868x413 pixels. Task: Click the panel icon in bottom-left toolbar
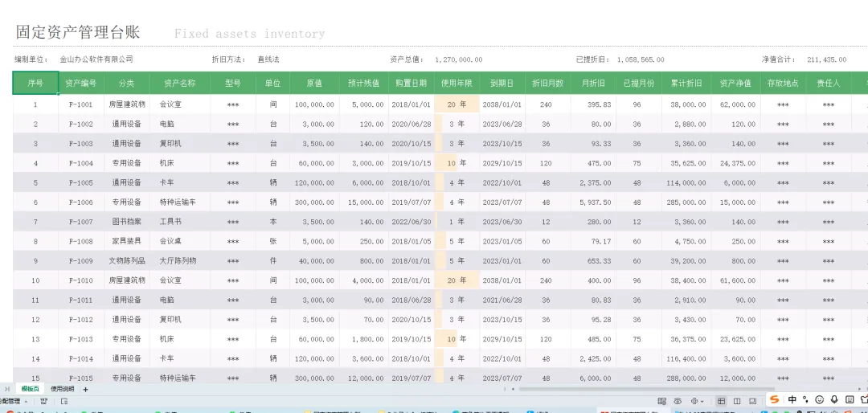64,401
